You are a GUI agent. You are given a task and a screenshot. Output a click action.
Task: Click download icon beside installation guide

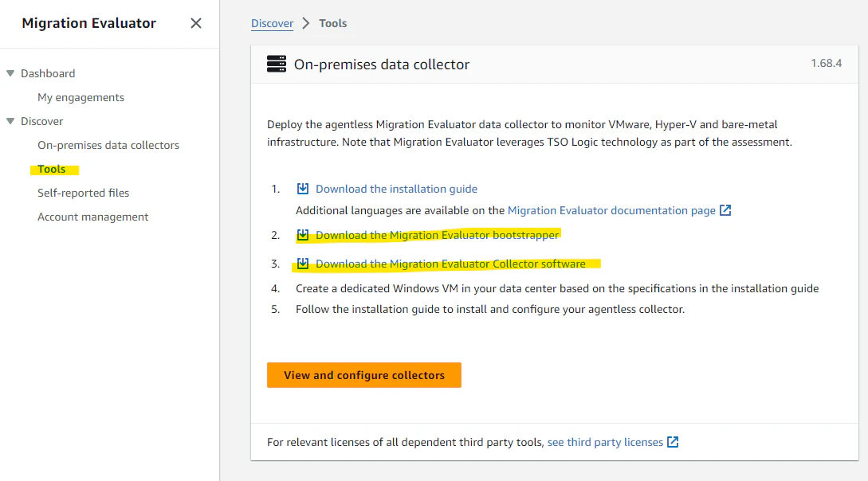(303, 189)
